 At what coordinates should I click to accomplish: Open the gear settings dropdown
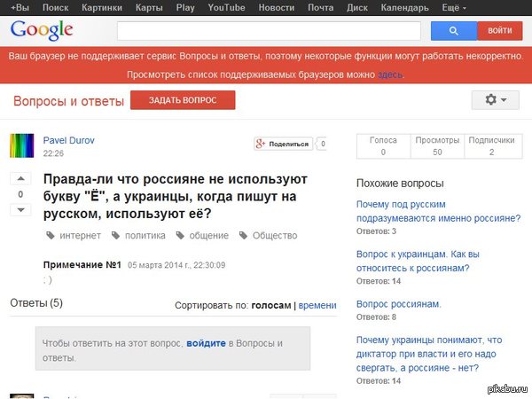click(x=496, y=99)
